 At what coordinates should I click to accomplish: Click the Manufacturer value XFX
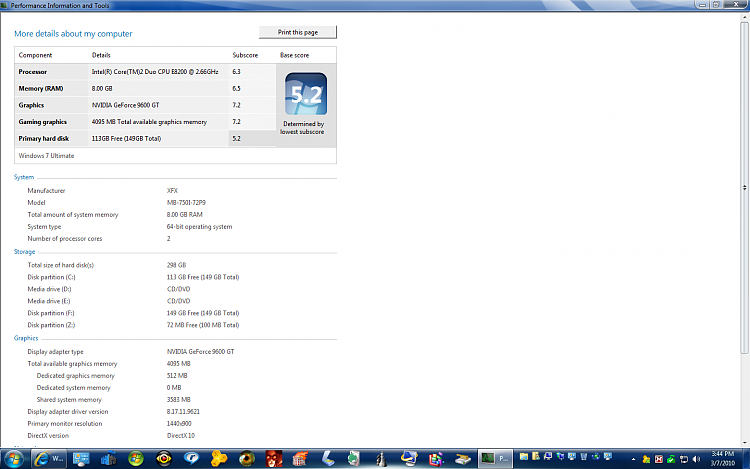point(172,190)
